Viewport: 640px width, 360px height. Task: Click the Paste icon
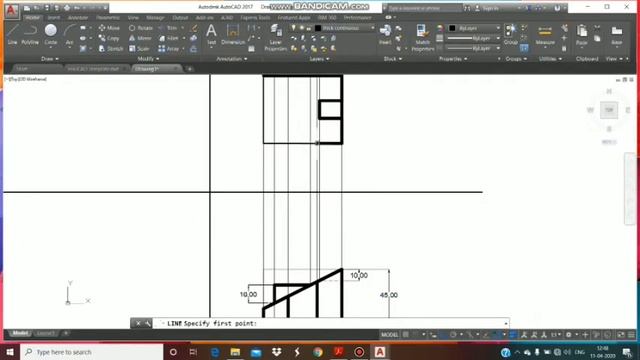[582, 34]
